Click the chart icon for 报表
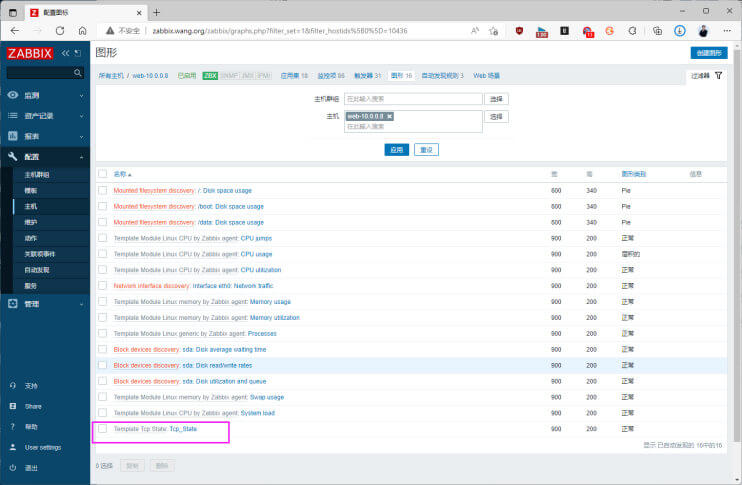Screen dimensions: 742x485 (x=13, y=136)
